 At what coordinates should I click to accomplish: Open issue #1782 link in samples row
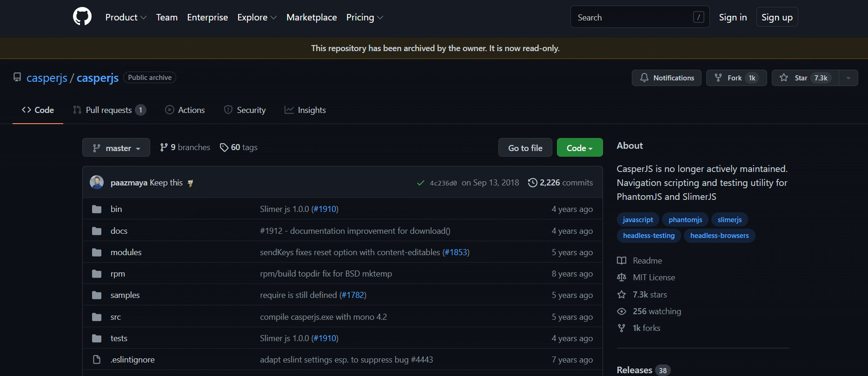(353, 295)
